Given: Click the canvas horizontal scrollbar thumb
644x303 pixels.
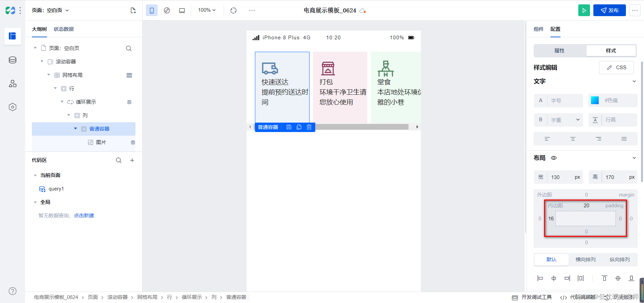Looking at the screenshot, I should [362, 127].
